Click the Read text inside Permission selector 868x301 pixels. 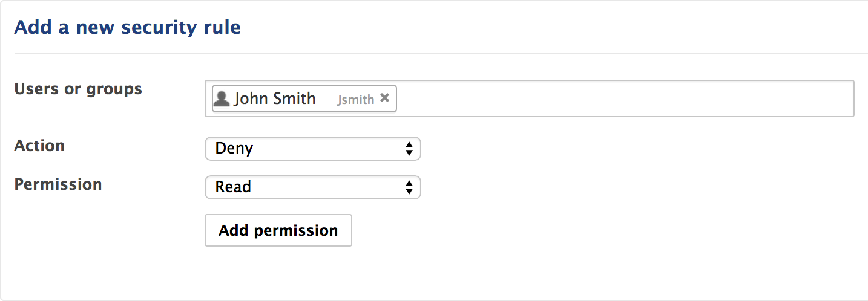coord(233,187)
